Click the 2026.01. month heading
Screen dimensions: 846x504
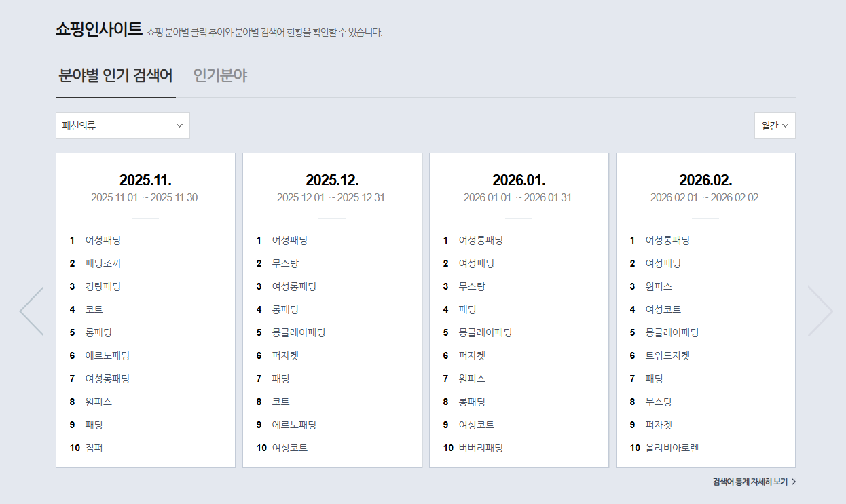(519, 180)
